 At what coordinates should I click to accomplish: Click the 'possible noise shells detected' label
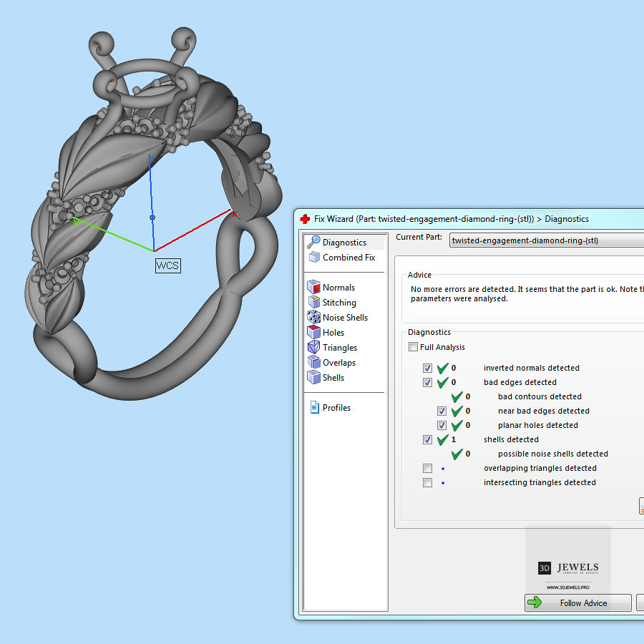coord(553,454)
